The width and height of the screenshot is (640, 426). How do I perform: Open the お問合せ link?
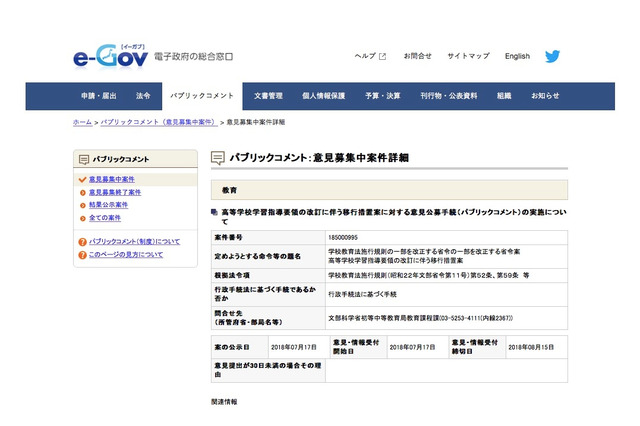418,56
